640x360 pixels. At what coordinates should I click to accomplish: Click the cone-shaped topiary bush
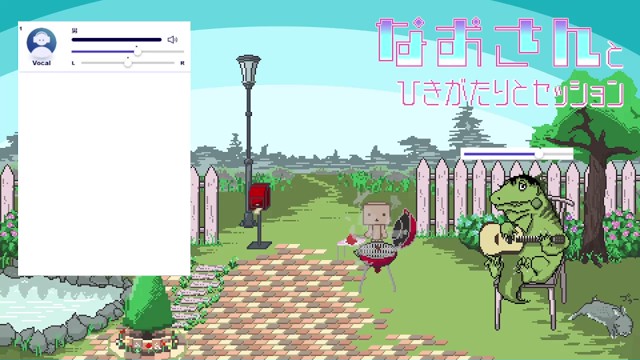pos(148,304)
